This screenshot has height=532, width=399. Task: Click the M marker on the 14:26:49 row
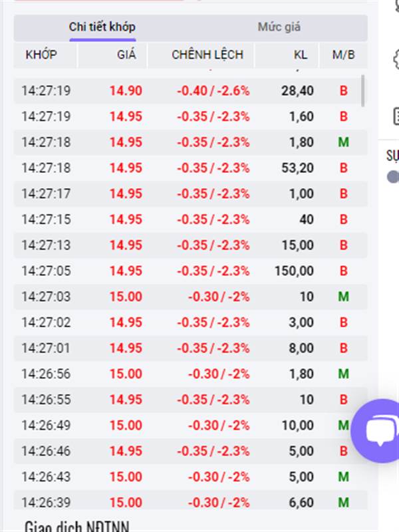(x=343, y=425)
